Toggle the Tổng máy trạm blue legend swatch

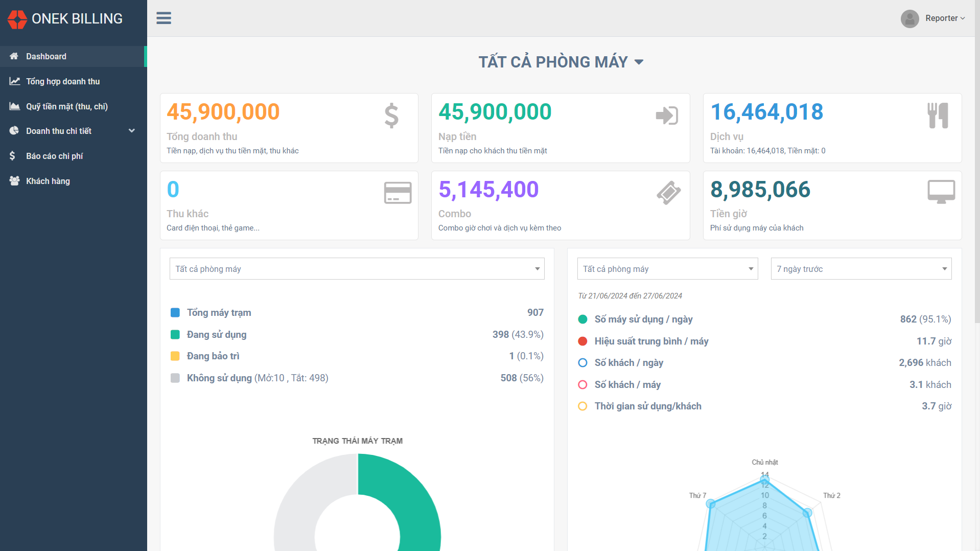[x=175, y=313]
